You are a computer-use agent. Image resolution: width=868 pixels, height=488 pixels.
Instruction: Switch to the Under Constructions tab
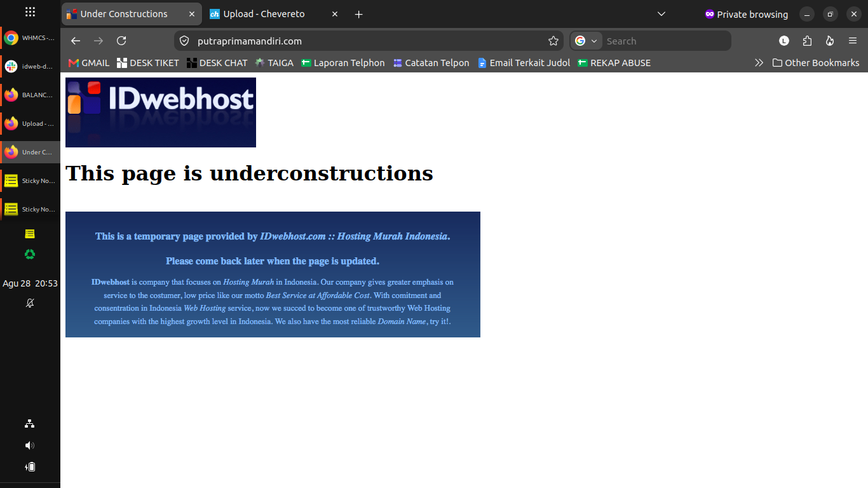tap(132, 14)
